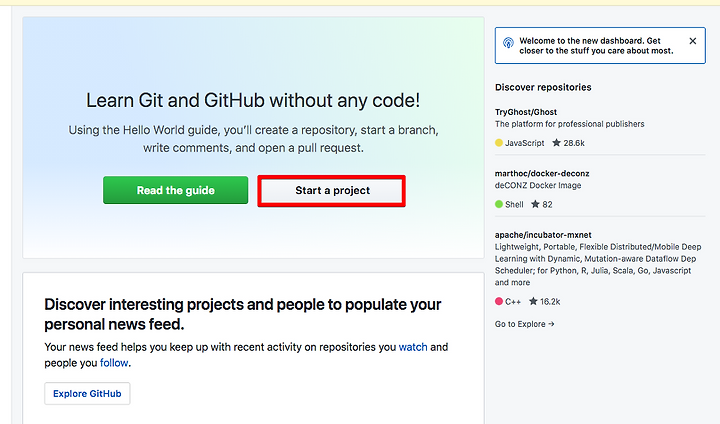Follow the watch link in news feed text
This screenshot has height=424, width=720.
413,347
